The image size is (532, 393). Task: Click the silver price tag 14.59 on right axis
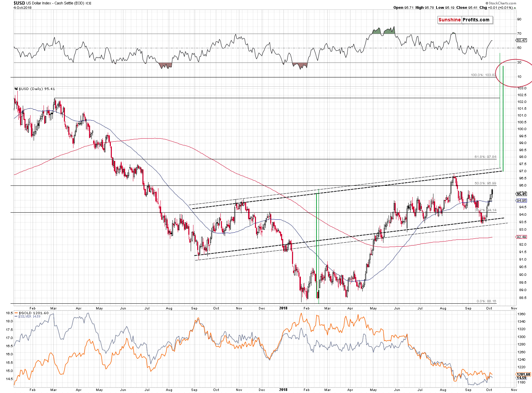(521, 378)
